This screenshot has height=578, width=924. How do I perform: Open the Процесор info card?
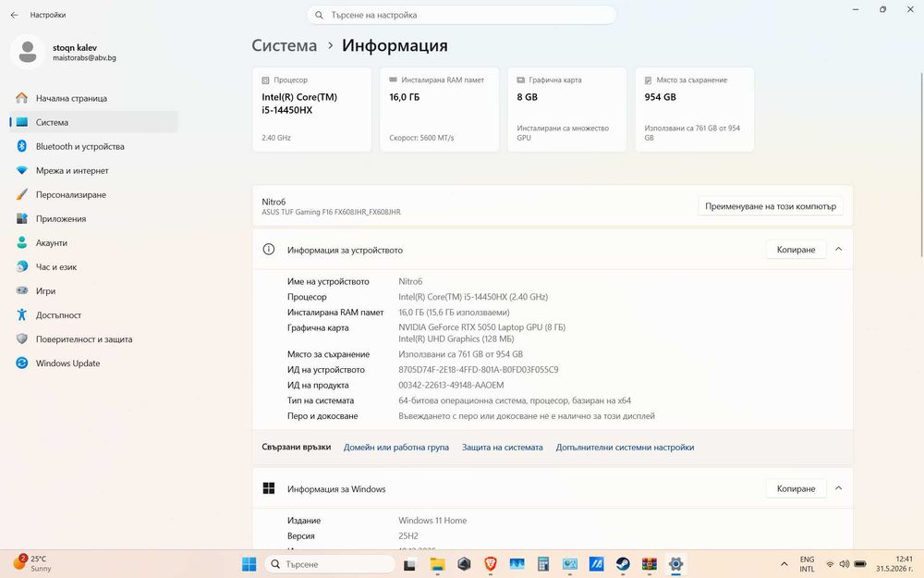tap(312, 109)
